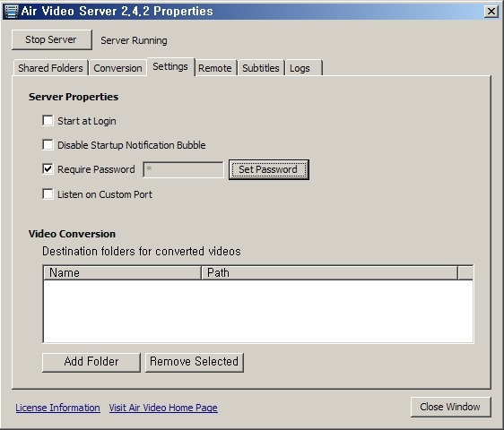Click the Path column header
Viewport: 504px width, 430px height.
click(329, 272)
